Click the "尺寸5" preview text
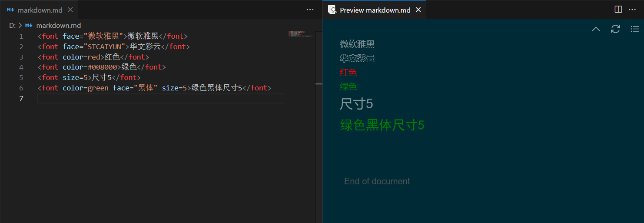The width and height of the screenshot is (644, 223). click(x=356, y=104)
